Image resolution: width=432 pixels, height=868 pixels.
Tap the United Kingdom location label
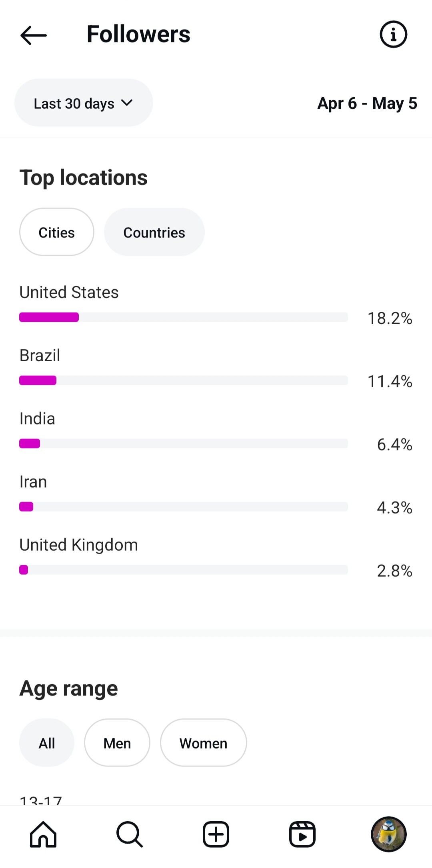tap(78, 545)
